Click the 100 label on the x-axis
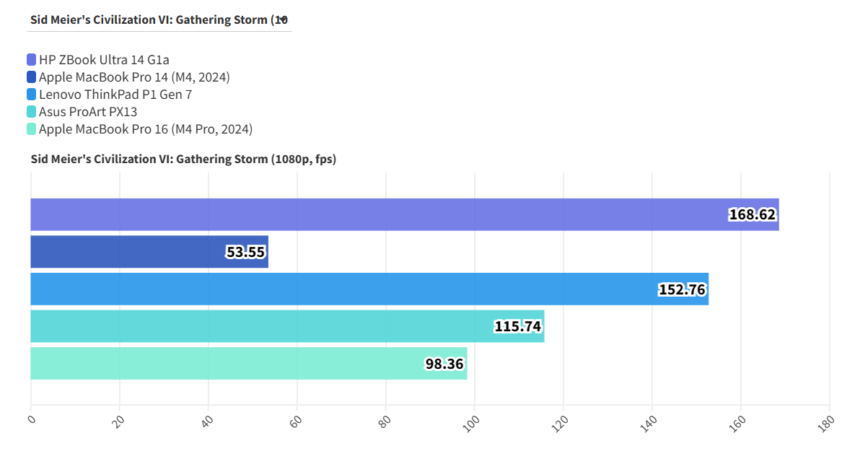The width and height of the screenshot is (868, 454). [x=473, y=422]
